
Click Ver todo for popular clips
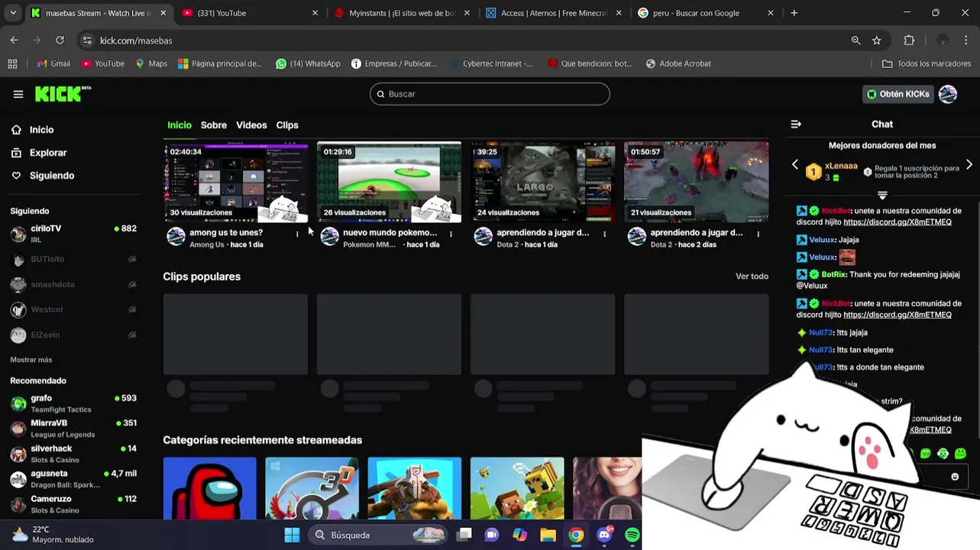752,277
